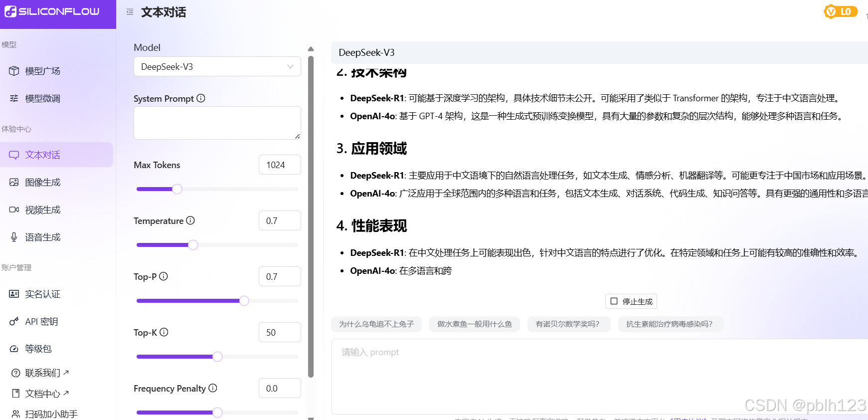The width and height of the screenshot is (868, 420).
Task: Click the SiliconFlow logo
Action: (52, 11)
